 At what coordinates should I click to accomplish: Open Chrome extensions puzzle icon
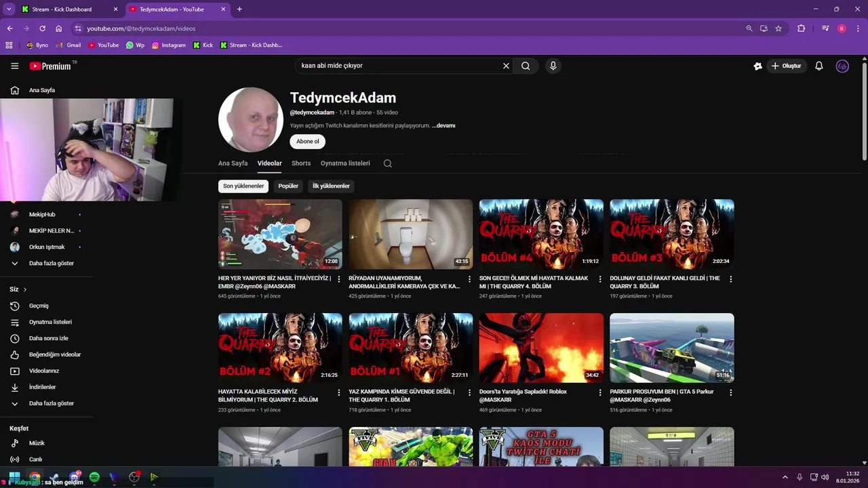pos(801,28)
